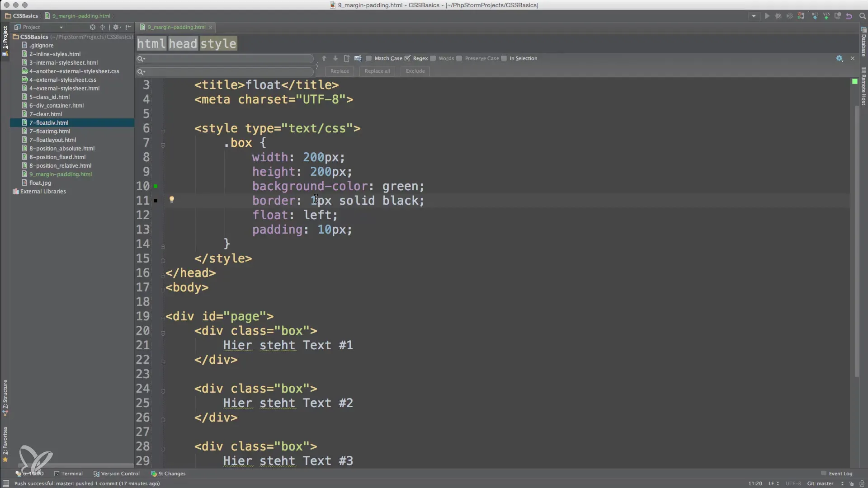Close the 9_margin-padding.html editor tab
This screenshot has height=488, width=868.
point(210,27)
